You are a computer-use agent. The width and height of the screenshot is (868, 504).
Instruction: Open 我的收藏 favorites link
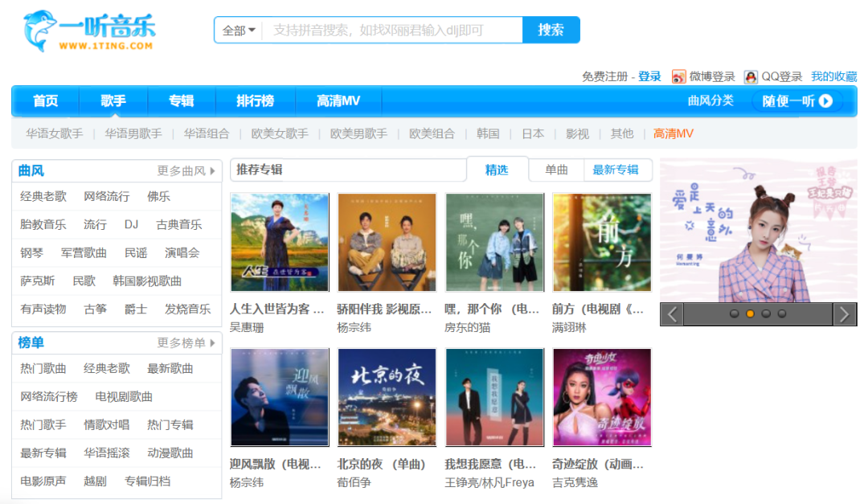tap(834, 76)
